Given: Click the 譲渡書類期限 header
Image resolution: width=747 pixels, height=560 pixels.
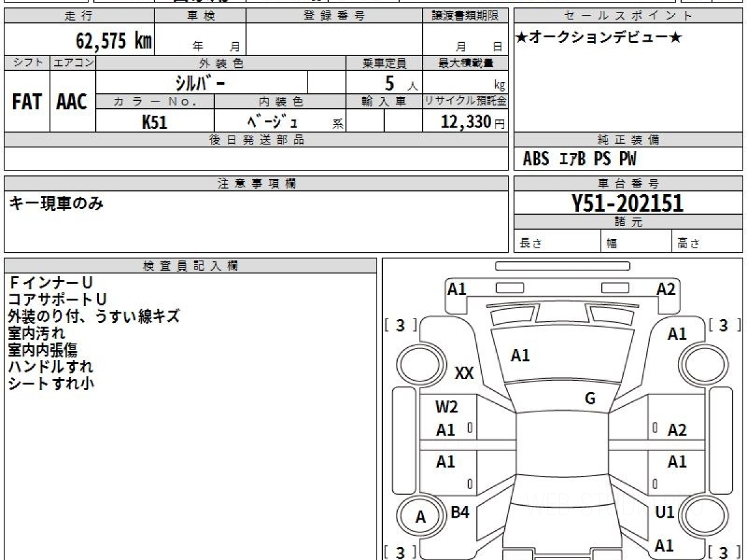Looking at the screenshot, I should tap(466, 16).
